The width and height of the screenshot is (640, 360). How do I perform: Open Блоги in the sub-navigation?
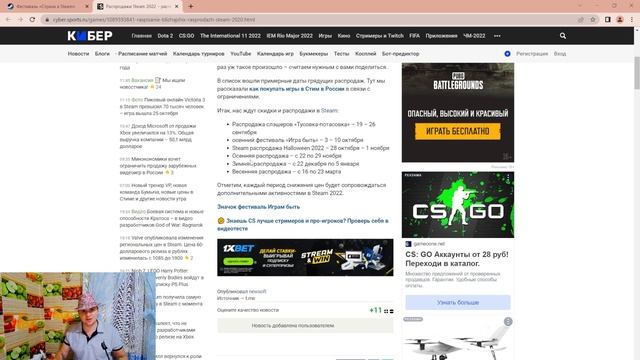102,53
